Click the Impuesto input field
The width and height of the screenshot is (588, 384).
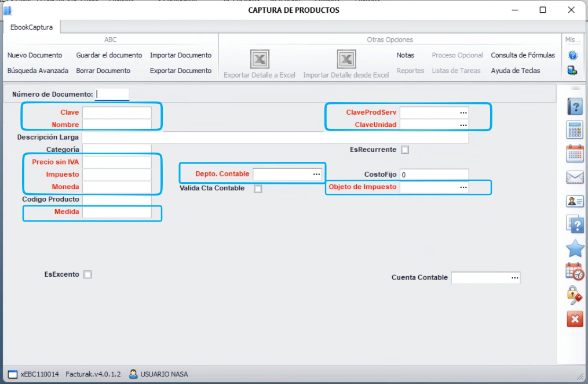pos(117,175)
